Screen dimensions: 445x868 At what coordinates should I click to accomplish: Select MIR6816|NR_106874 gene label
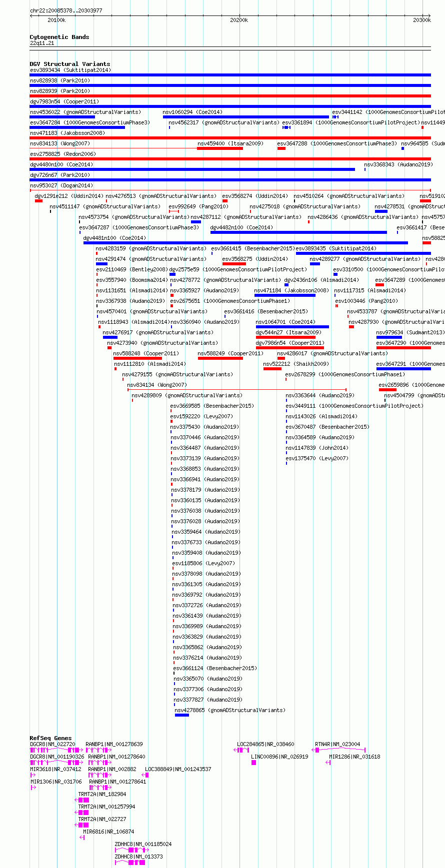(108, 832)
